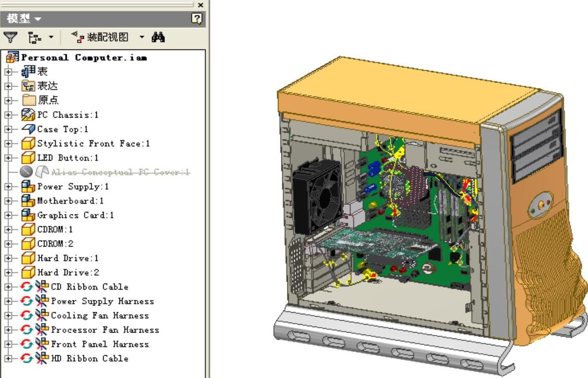Viewport: 588px width, 378px height.
Task: Click the Power Supply:1 subassembly icon
Action: pyautogui.click(x=28, y=186)
